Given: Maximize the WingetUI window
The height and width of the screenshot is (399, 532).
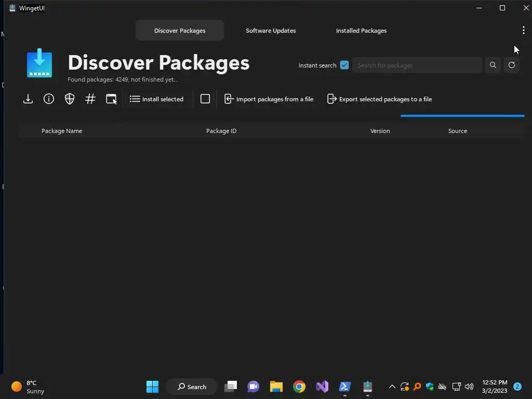Looking at the screenshot, I should tap(502, 8).
